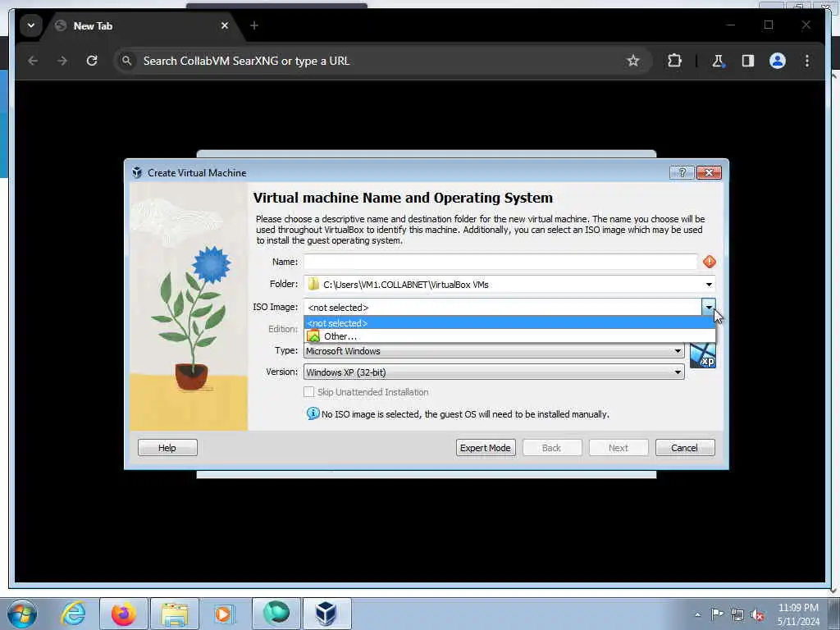
Task: Choose the Other… ISO option
Action: pos(509,336)
